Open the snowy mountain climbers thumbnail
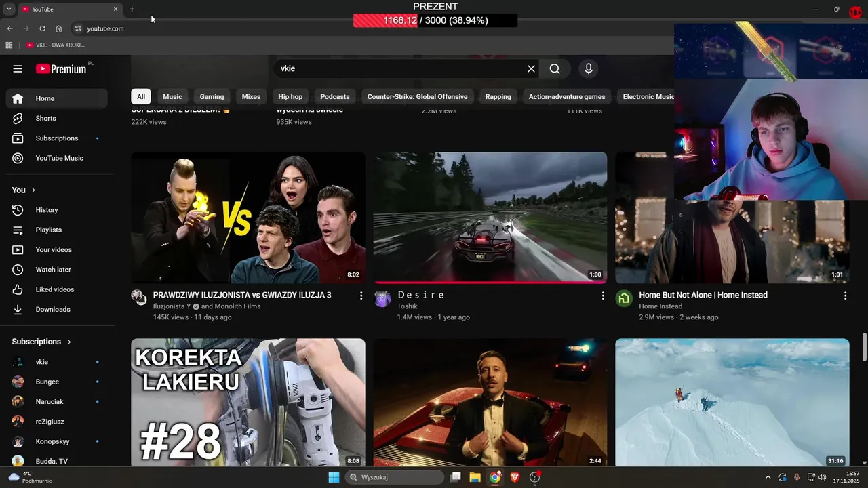The image size is (868, 488). [x=732, y=403]
